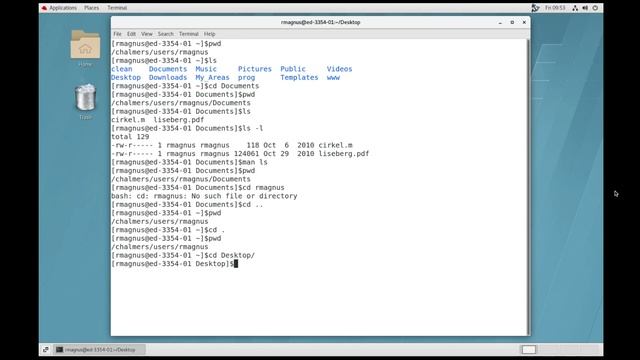Click the network status icon in system tray
The width and height of the screenshot is (640, 360).
pos(575,8)
